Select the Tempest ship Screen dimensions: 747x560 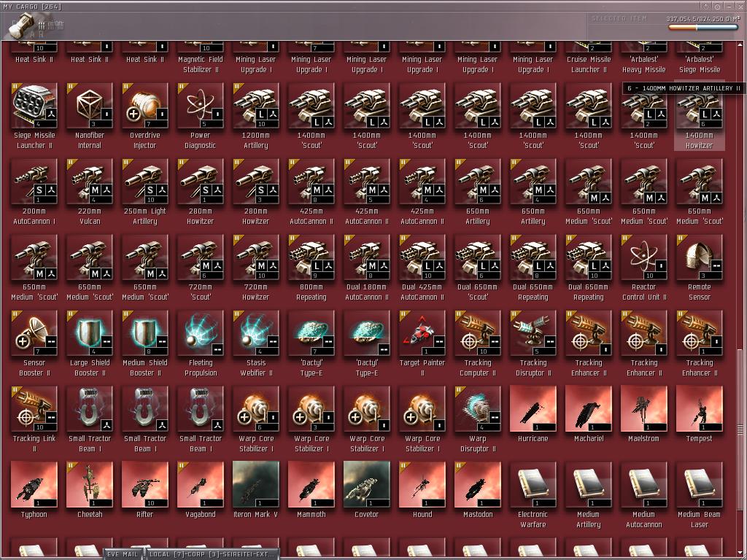(700, 415)
